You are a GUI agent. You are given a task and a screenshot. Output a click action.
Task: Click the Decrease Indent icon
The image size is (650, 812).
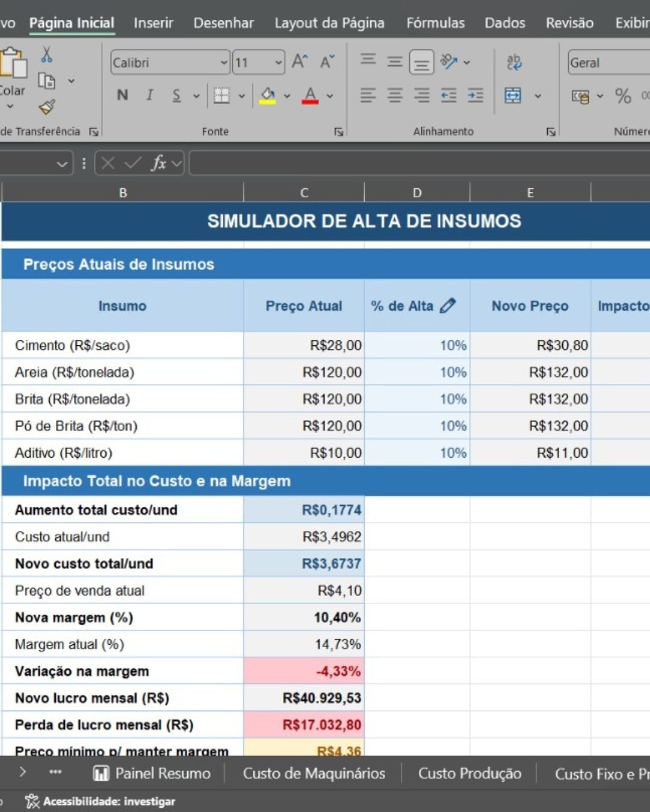pyautogui.click(x=449, y=95)
